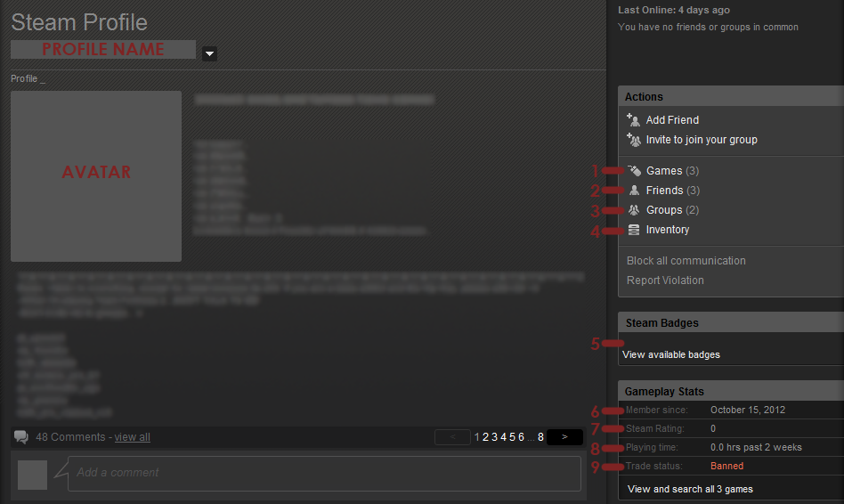Click the comments speech bubble icon
Screen dimensions: 844x504
tap(21, 436)
